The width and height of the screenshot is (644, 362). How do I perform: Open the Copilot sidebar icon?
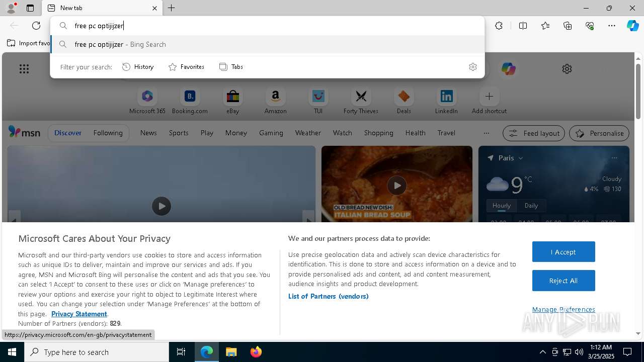[x=632, y=26]
